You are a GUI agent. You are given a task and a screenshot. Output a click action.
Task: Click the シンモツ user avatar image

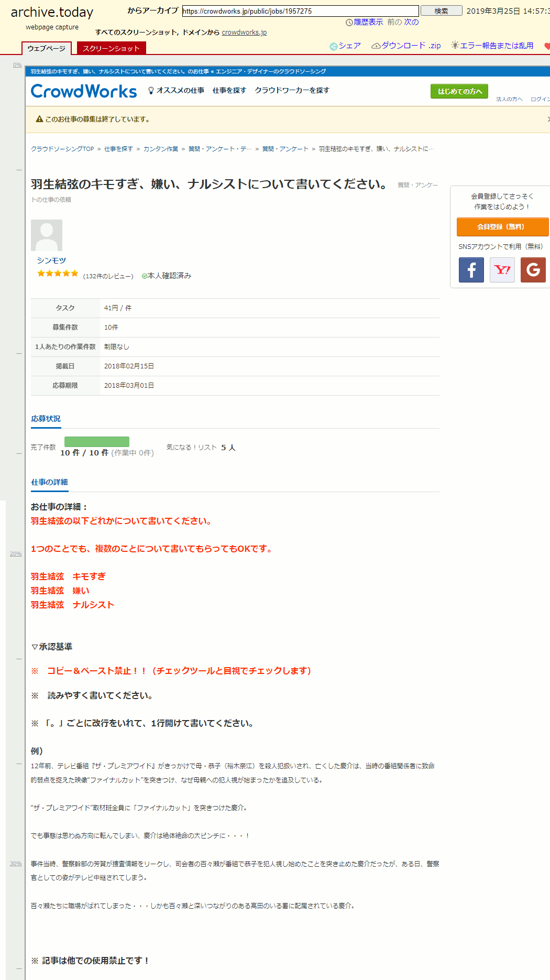coord(47,235)
